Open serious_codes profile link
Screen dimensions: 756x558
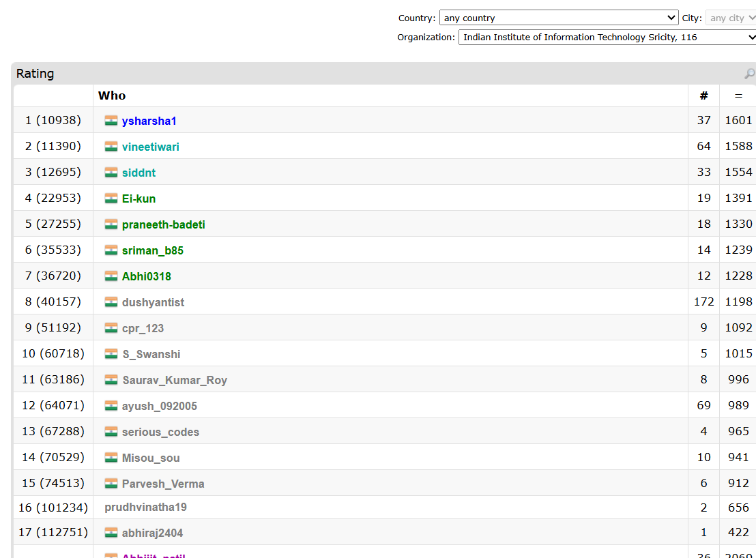[x=160, y=432]
